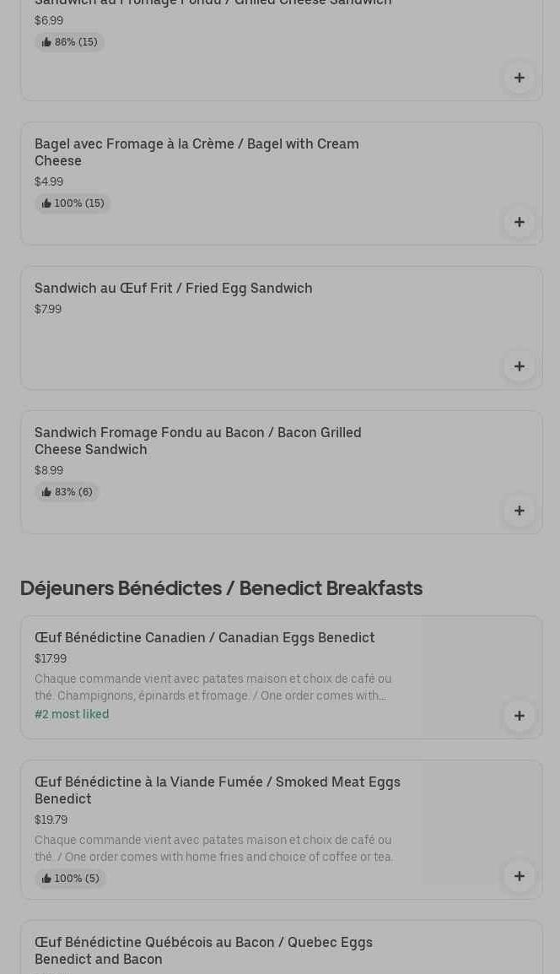Click Déjeuners Bénédictes / Benedict Breakfasts heading

click(221, 587)
